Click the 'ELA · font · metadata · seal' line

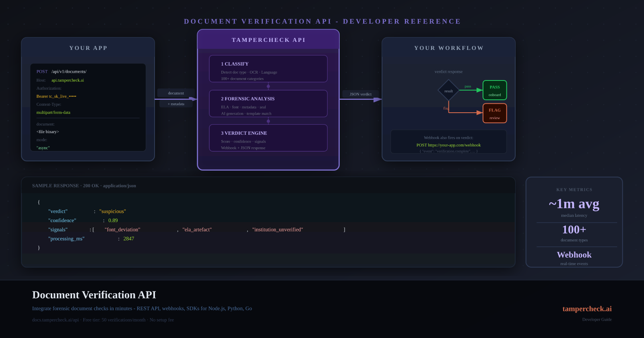click(243, 107)
